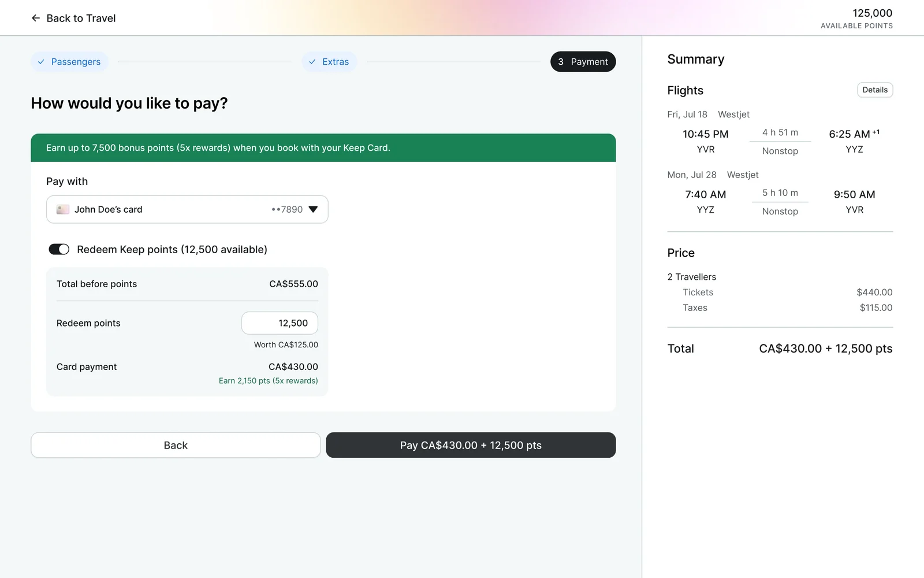Click the 'Fri, Jul 18' flight date
The image size is (924, 578).
(x=687, y=114)
